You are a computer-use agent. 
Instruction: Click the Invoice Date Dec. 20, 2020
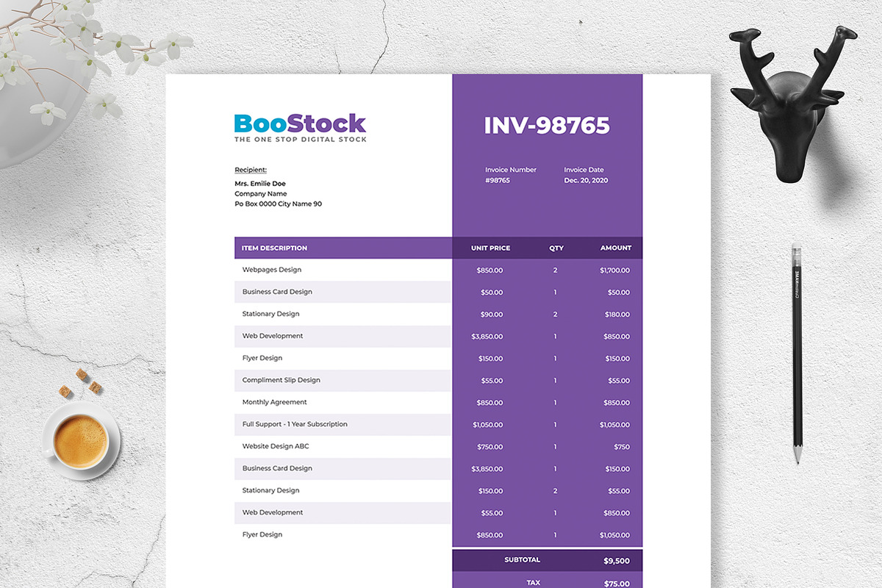point(586,180)
